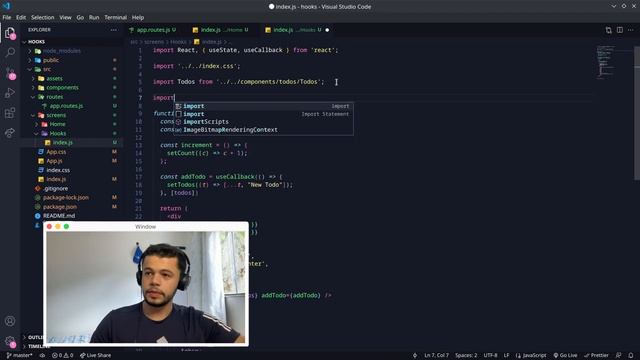Open errors and warnings count in status bar

[x=62, y=356]
